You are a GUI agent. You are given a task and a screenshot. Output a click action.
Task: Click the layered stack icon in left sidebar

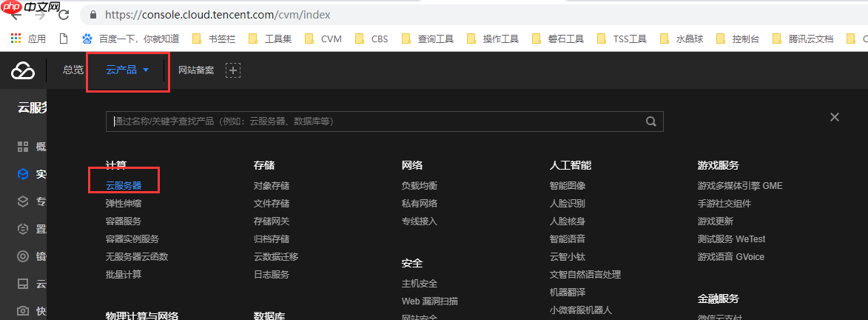(23, 201)
